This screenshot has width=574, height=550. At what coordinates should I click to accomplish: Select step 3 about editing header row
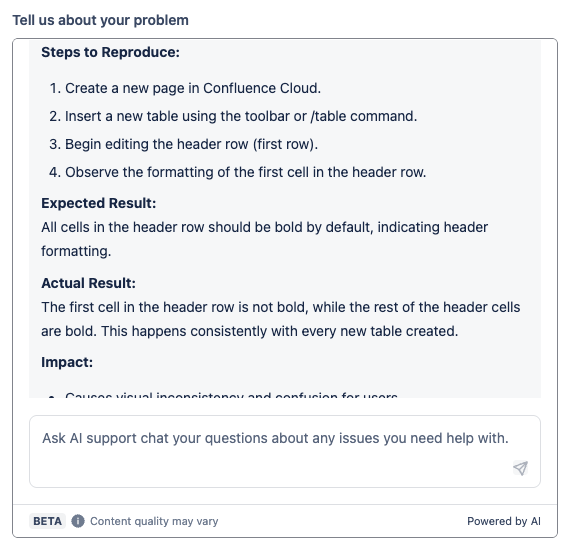[x=183, y=144]
